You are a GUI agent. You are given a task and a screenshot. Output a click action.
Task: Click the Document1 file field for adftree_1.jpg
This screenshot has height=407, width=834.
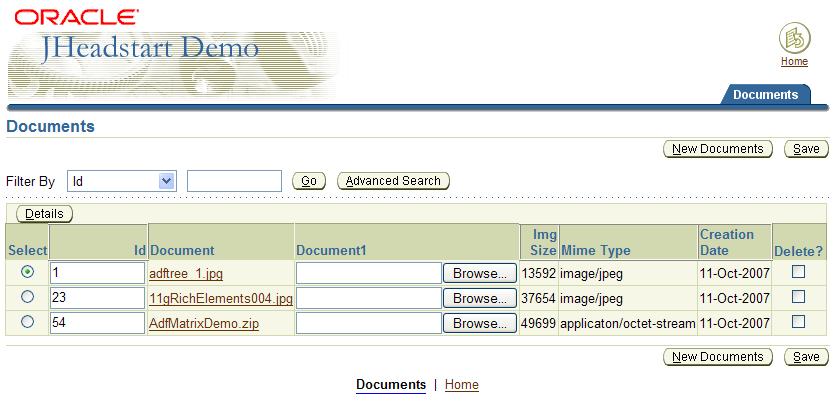click(x=369, y=273)
